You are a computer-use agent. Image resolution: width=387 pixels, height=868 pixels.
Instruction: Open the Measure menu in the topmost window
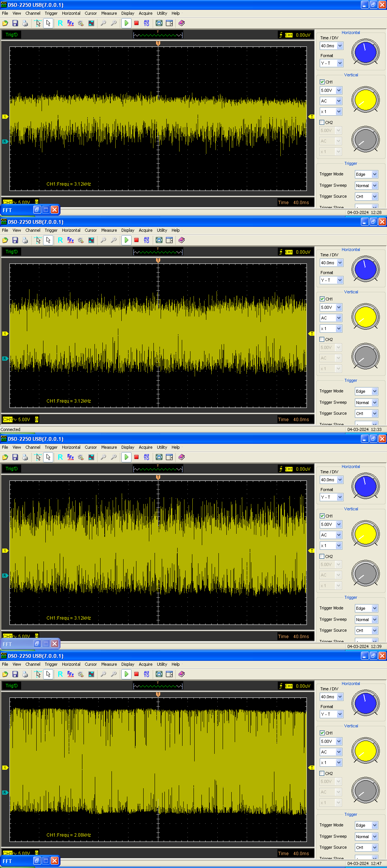[109, 13]
